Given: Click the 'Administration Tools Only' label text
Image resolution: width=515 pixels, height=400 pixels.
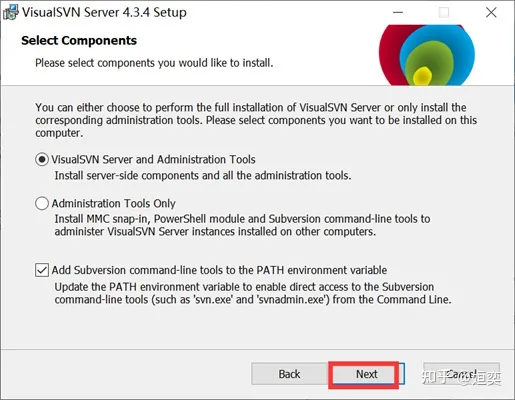Looking at the screenshot, I should pos(113,203).
